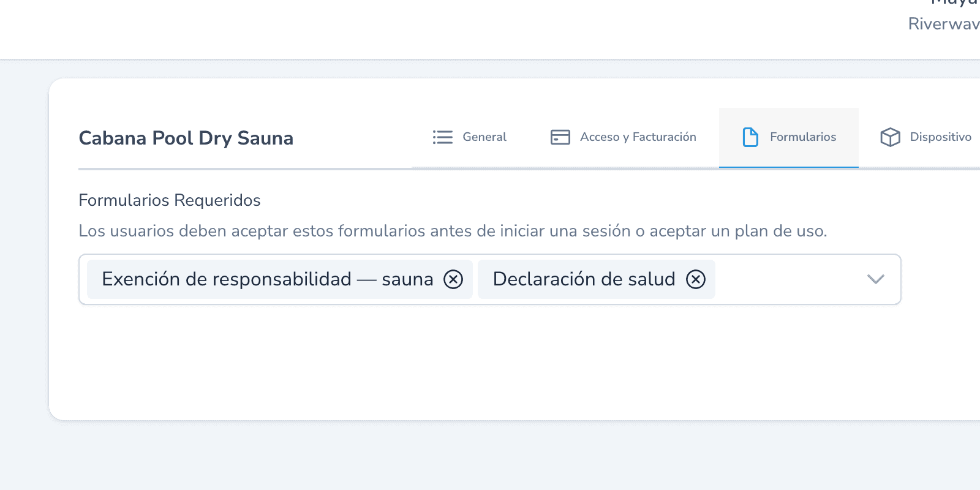Click the Cabana Pool Dry Sauna title
The height and width of the screenshot is (490, 980).
click(186, 138)
